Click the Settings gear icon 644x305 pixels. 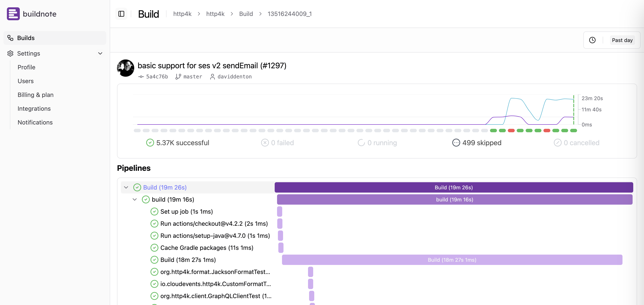[10, 53]
